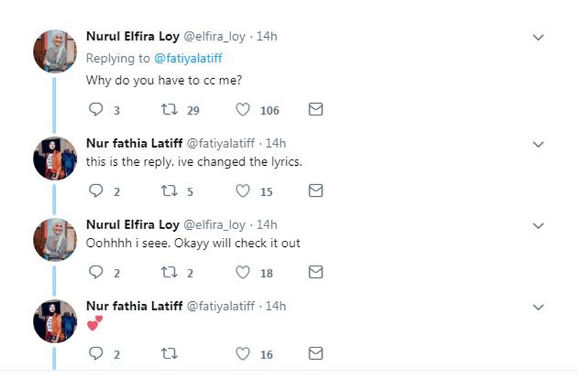Reply to the "ive changed the lyrics" tweet
Image resolution: width=578 pixels, height=392 pixels.
96,191
